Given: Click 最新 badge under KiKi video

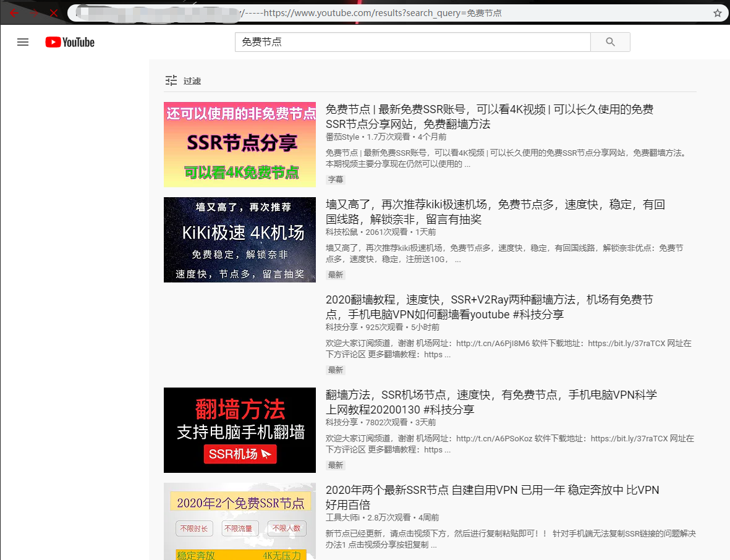Looking at the screenshot, I should [335, 274].
